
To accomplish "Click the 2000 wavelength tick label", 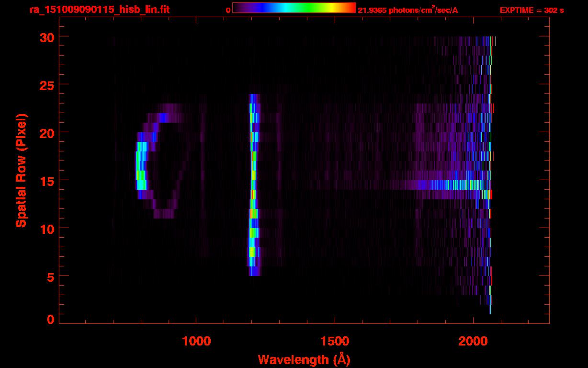I will pyautogui.click(x=473, y=341).
